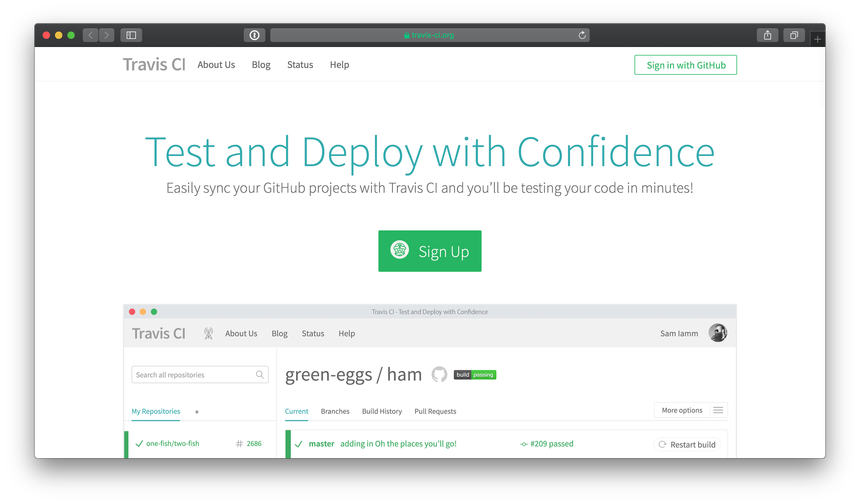
Task: Open Help in top navigation
Action: [339, 65]
